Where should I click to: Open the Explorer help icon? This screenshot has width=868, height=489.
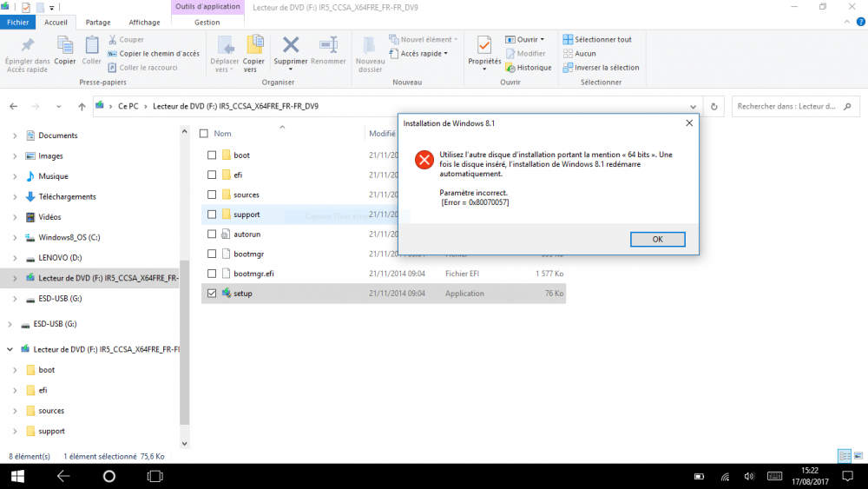point(860,23)
